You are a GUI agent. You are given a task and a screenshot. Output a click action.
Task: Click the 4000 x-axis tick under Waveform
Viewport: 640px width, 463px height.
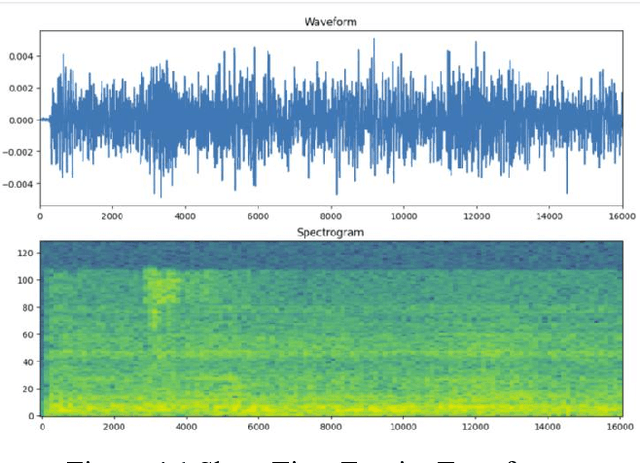[x=185, y=216]
